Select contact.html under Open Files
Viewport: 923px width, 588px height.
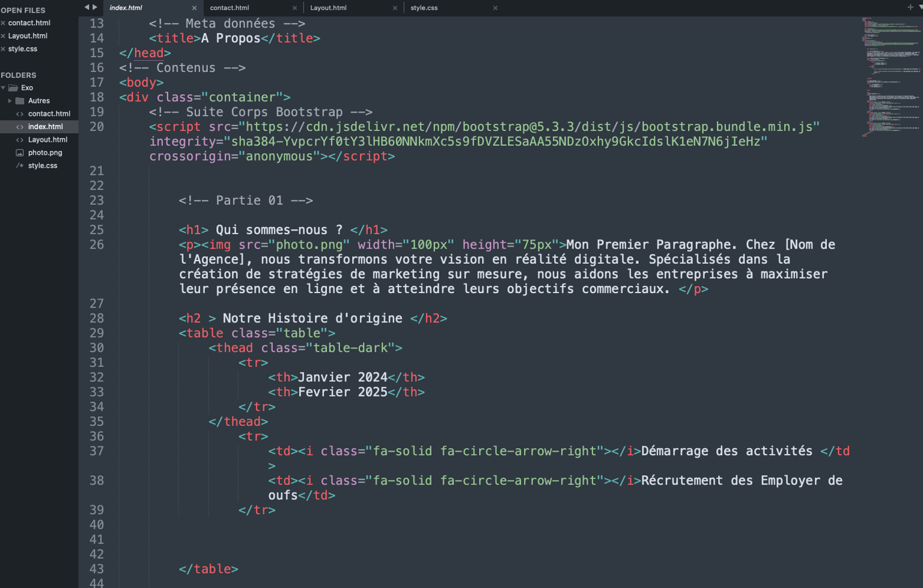pyautogui.click(x=29, y=23)
